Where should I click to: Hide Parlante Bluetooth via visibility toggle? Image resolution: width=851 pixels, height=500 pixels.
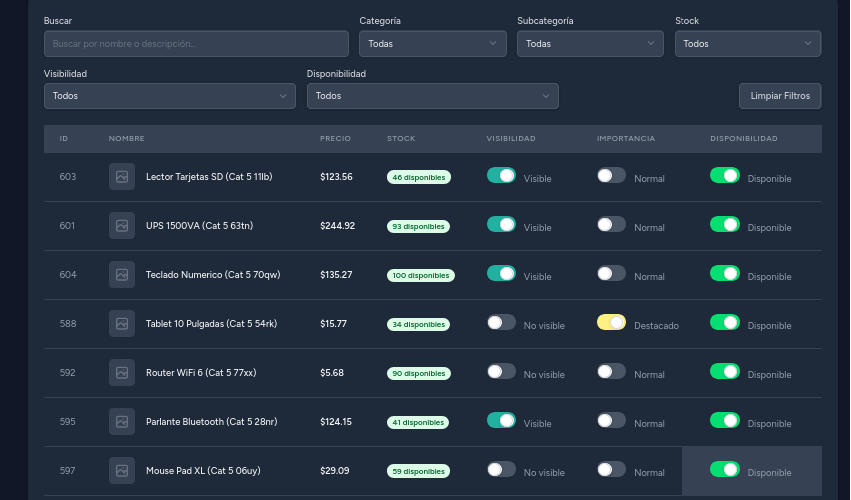(x=501, y=420)
